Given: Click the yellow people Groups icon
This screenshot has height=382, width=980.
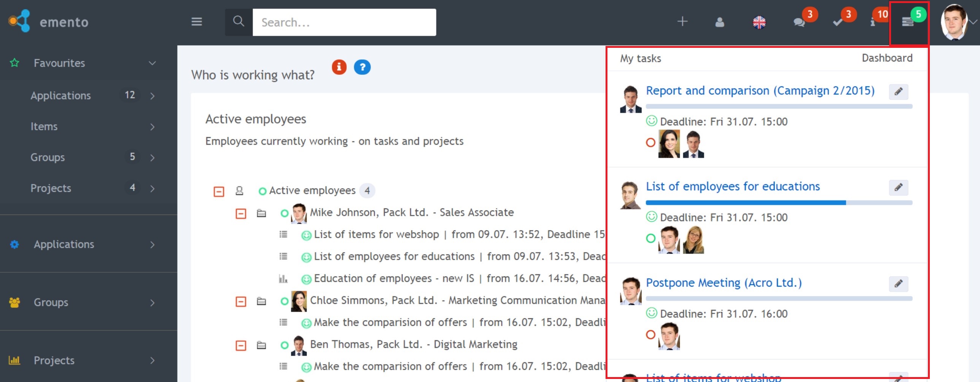Looking at the screenshot, I should coord(14,303).
